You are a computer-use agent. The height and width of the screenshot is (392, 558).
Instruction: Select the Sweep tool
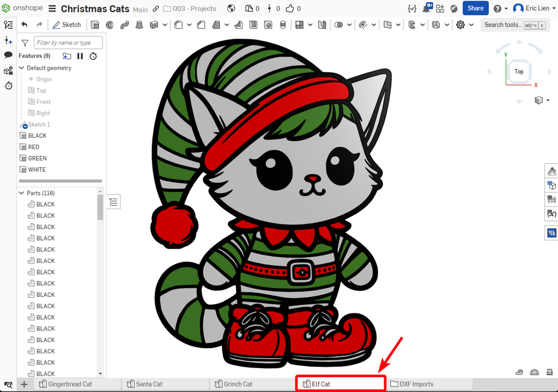pyautogui.click(x=125, y=25)
